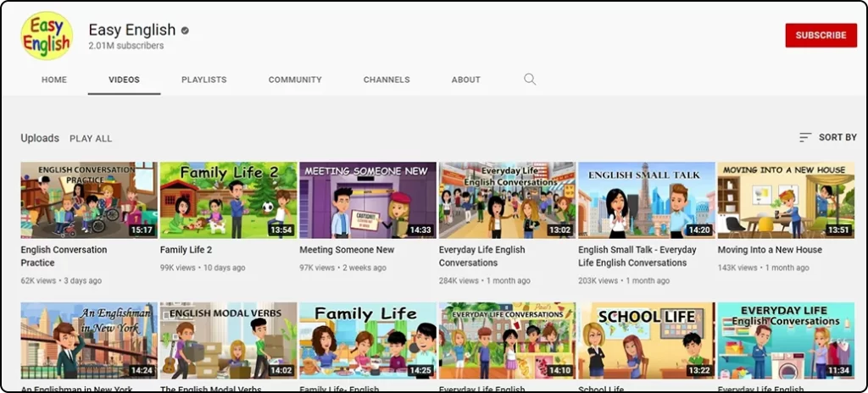The width and height of the screenshot is (868, 393).
Task: Open the 13:02 Everyday Life English Conversations thumbnail
Action: [508, 201]
